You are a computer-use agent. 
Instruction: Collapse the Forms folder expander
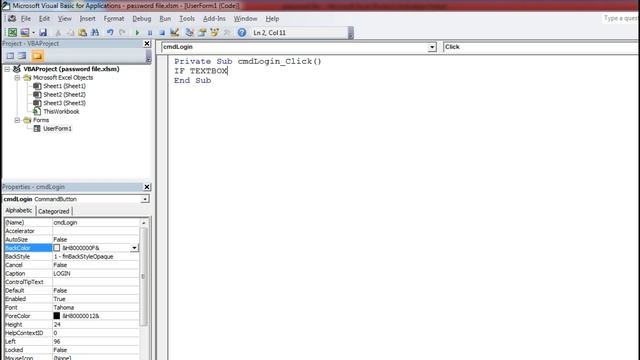[x=17, y=120]
